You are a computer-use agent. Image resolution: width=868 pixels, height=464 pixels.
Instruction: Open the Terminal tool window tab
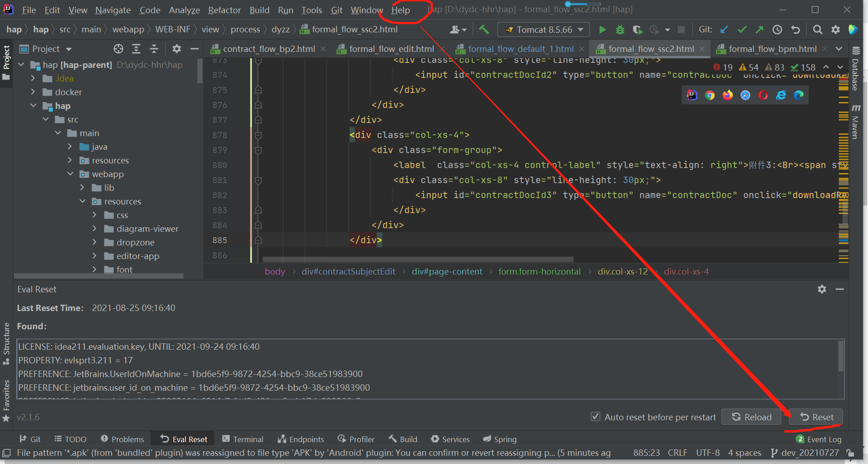(242, 439)
